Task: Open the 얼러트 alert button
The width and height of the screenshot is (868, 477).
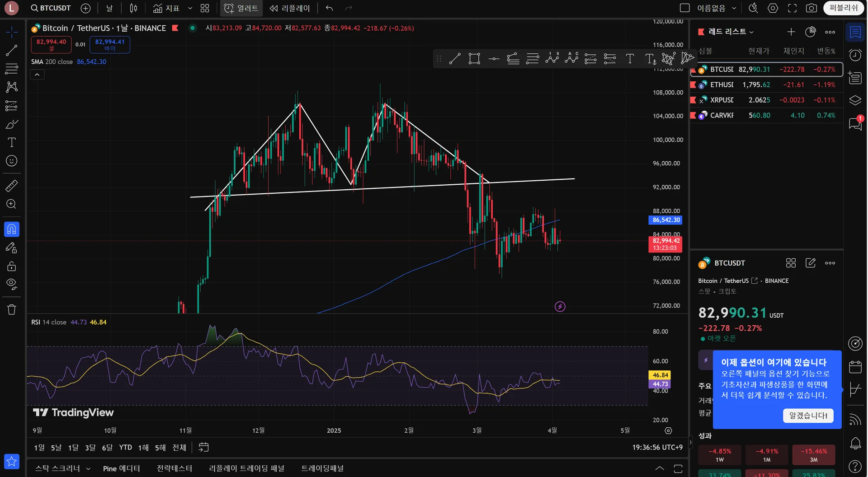Action: pyautogui.click(x=241, y=8)
